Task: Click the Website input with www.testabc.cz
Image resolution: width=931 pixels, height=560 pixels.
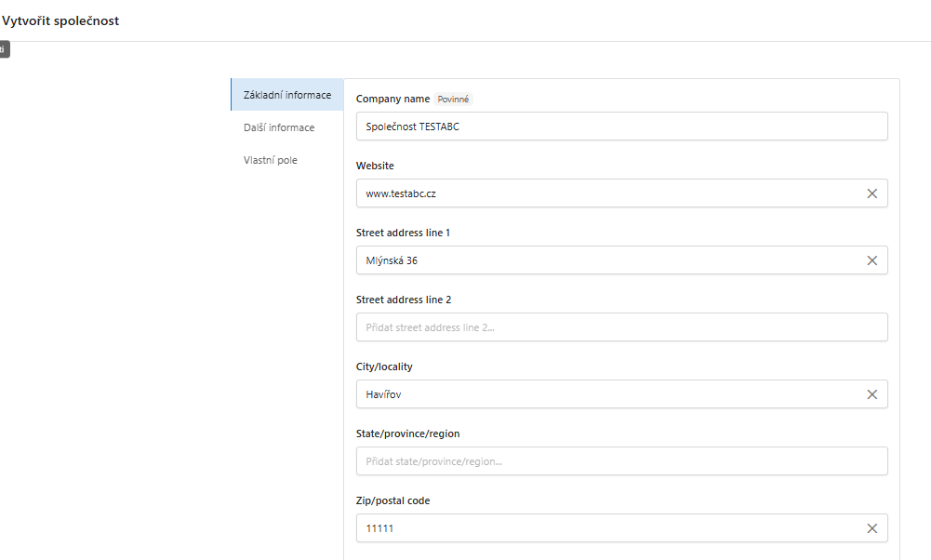Action: pos(621,193)
